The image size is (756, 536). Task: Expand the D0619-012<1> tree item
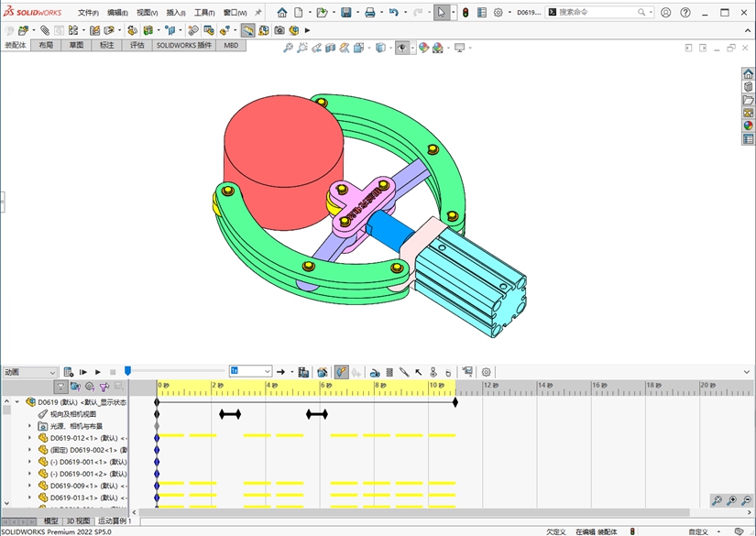pyautogui.click(x=29, y=438)
